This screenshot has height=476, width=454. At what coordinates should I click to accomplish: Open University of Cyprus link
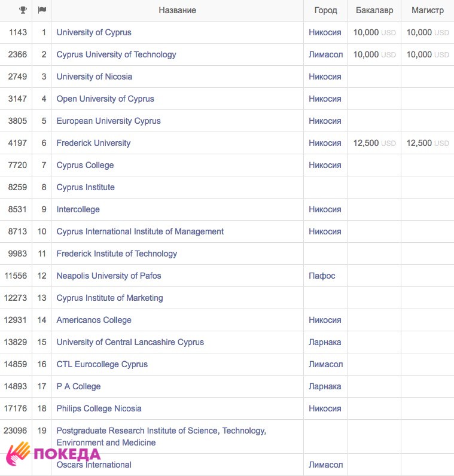(x=94, y=32)
